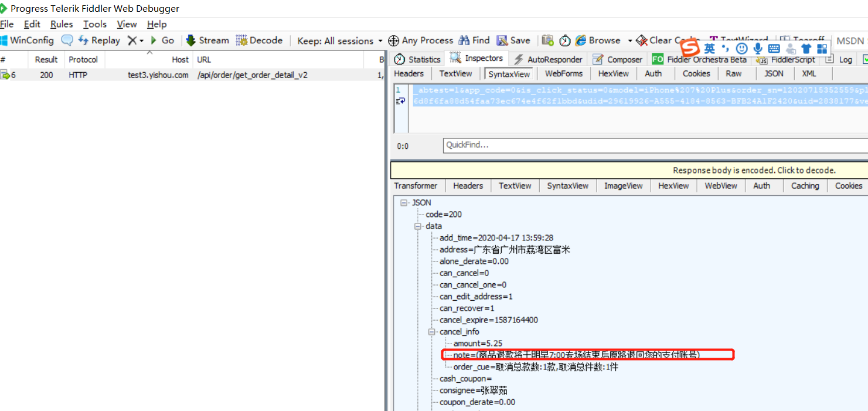Screen dimensions: 868x411
Task: Open the Fiddler Orchestra Beta tab
Action: [699, 59]
